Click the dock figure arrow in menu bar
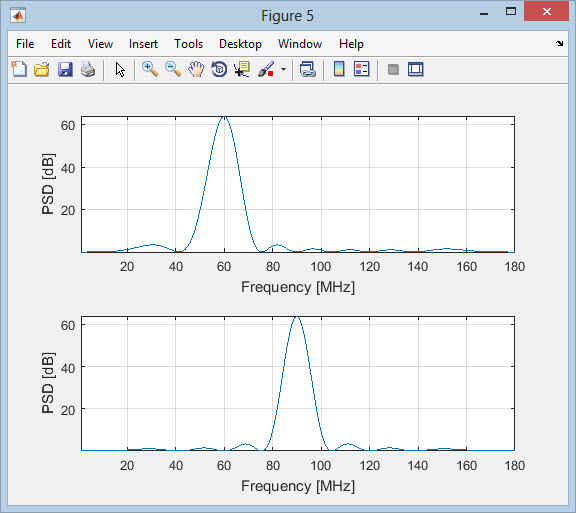This screenshot has height=513, width=576. click(559, 43)
